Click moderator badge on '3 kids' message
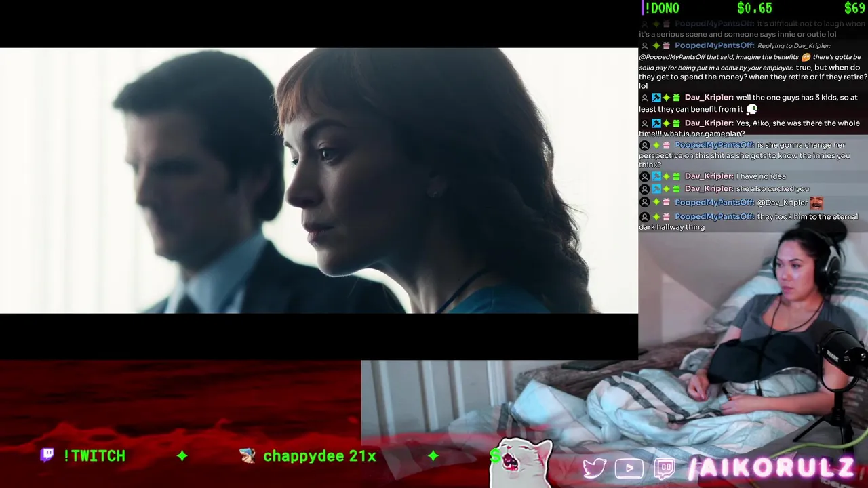This screenshot has width=868, height=488. coord(656,98)
